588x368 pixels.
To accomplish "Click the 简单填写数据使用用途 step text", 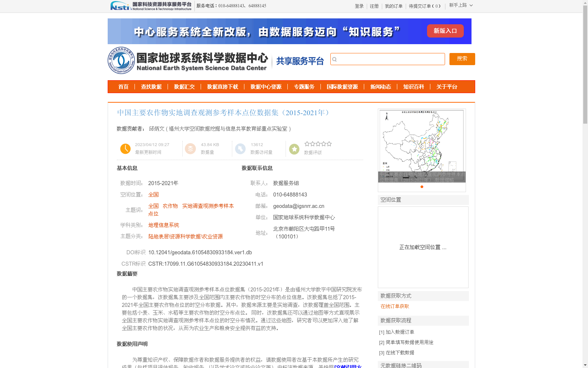I will (409, 342).
